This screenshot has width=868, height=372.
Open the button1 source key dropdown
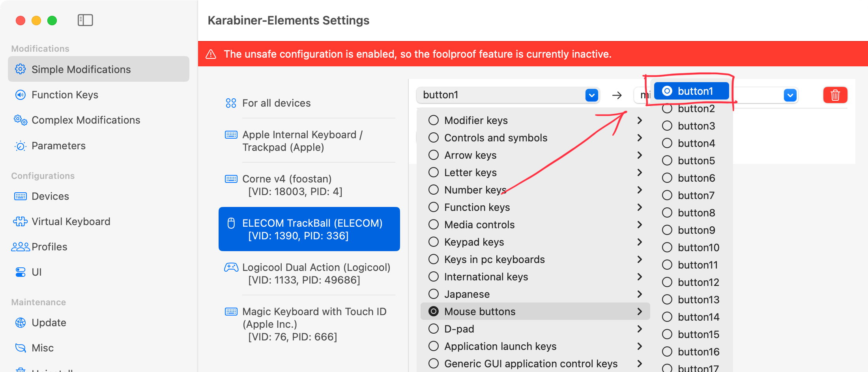[x=508, y=95]
